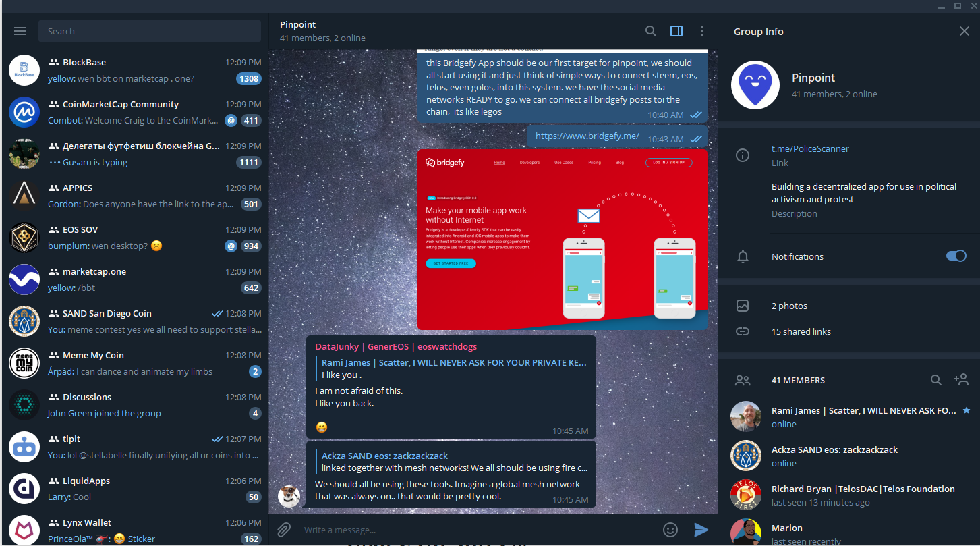Click the Discussions hexagon avatar
Screen dimensions: 980x546
[x=24, y=405]
